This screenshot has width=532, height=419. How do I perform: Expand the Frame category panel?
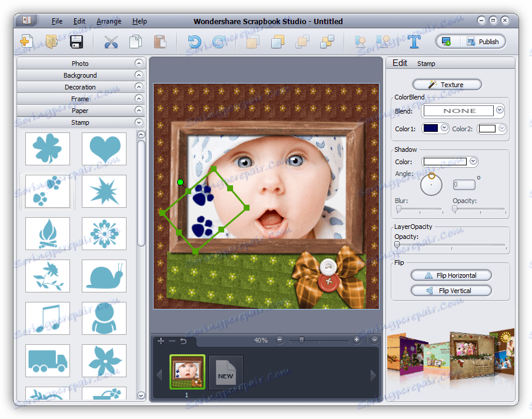pos(80,98)
